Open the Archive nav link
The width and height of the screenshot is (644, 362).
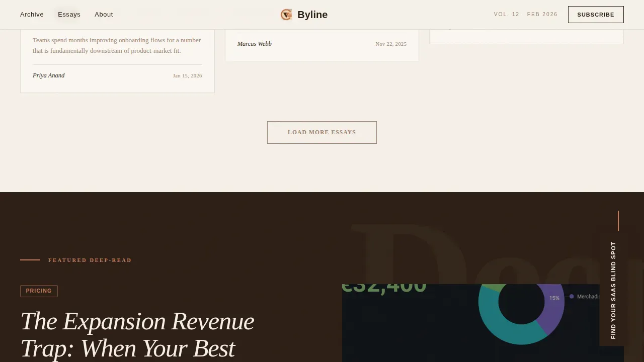pos(32,15)
